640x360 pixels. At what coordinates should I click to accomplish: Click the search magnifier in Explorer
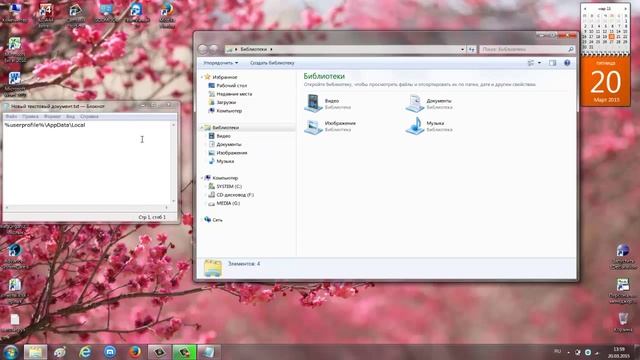tap(571, 49)
